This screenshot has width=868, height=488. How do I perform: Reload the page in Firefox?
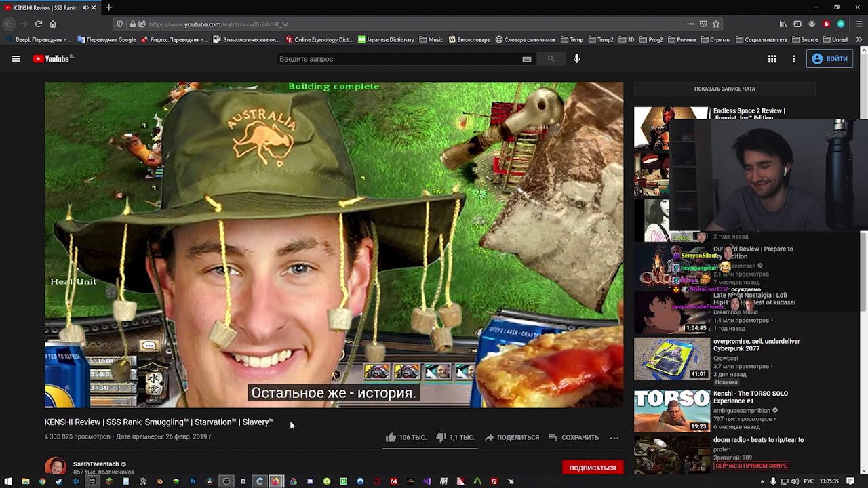coord(39,24)
